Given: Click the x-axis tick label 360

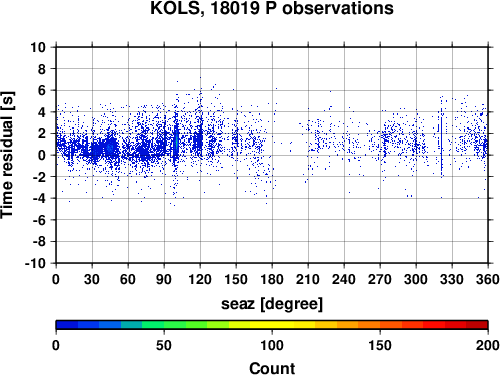Looking at the screenshot, I should [488, 279].
